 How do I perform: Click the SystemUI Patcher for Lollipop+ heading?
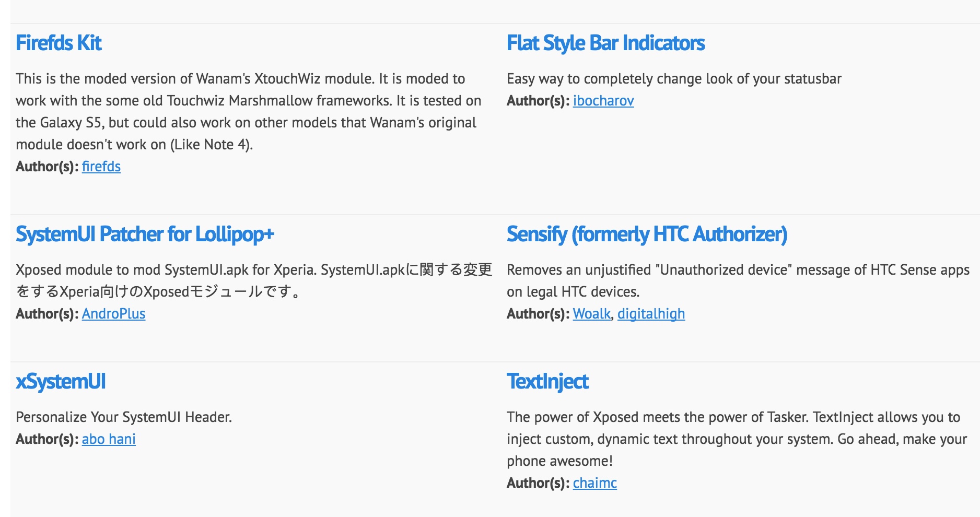pyautogui.click(x=145, y=234)
